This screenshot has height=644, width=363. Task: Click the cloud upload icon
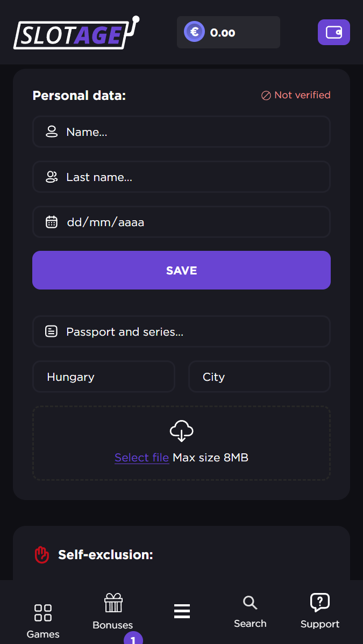coord(181,431)
